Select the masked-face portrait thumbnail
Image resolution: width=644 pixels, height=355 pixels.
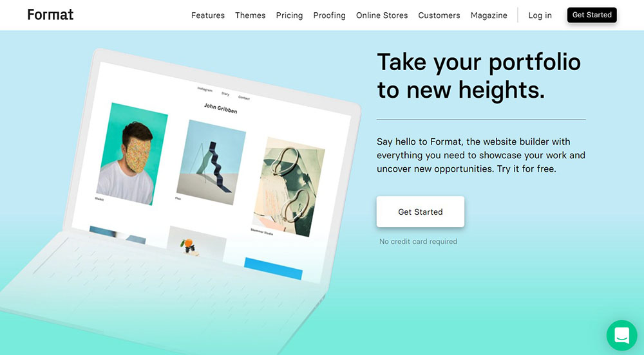132,154
